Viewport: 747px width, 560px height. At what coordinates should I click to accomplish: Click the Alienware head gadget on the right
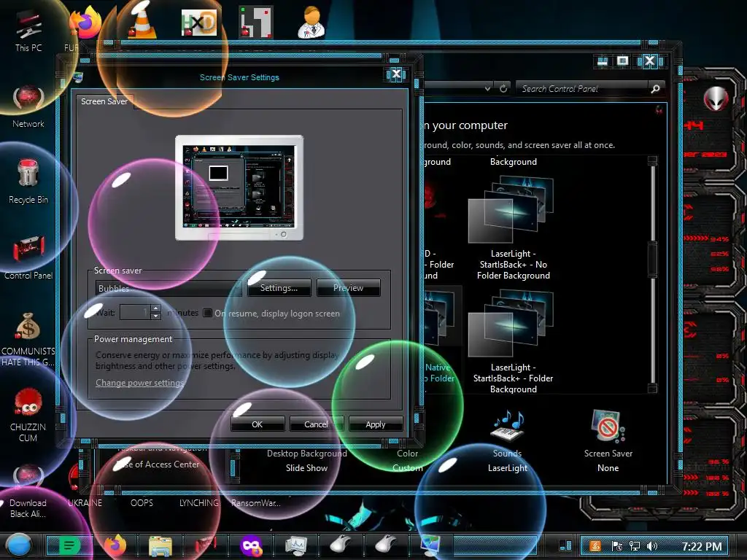point(716,98)
